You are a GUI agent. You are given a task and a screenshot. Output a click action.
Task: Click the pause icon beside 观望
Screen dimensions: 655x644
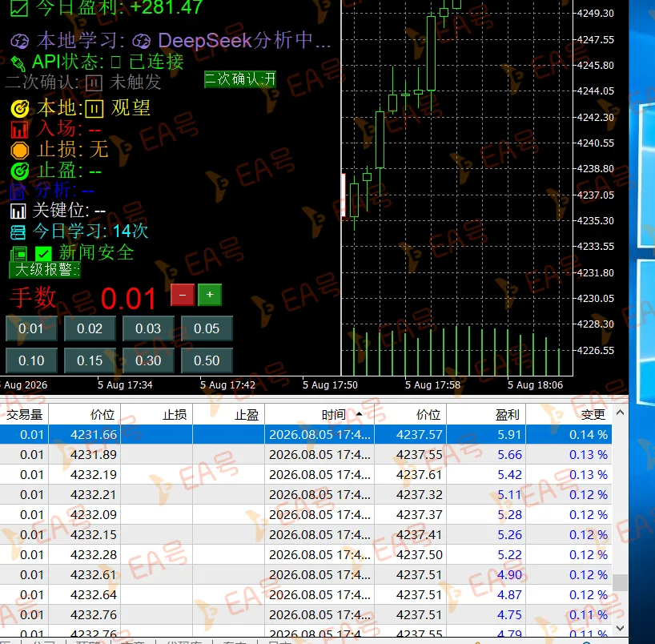click(94, 109)
